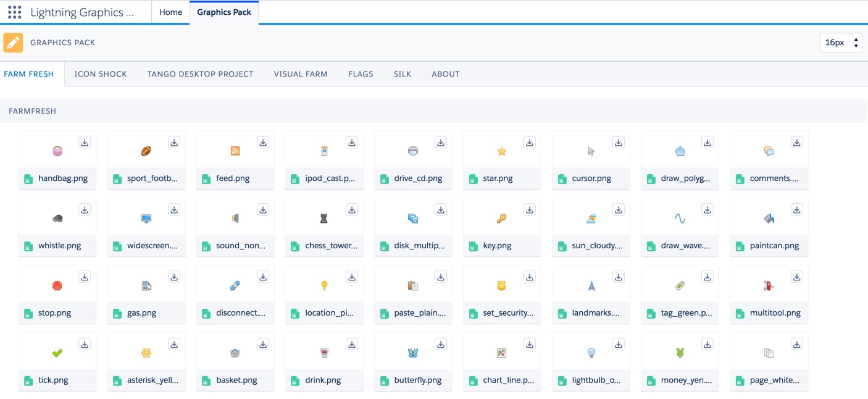This screenshot has width=868, height=399.
Task: Select the Visual Farm tab
Action: pyautogui.click(x=301, y=74)
